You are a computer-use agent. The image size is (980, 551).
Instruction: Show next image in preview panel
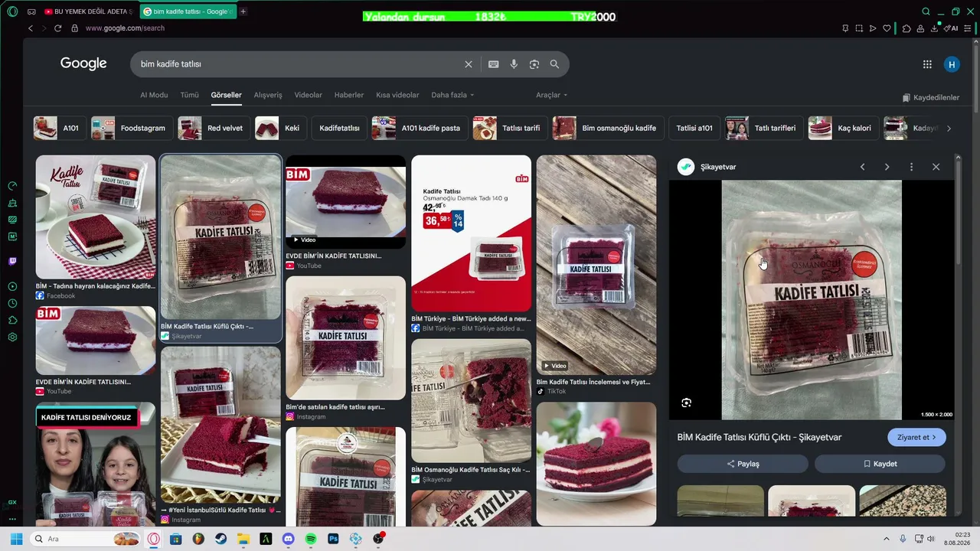point(887,167)
